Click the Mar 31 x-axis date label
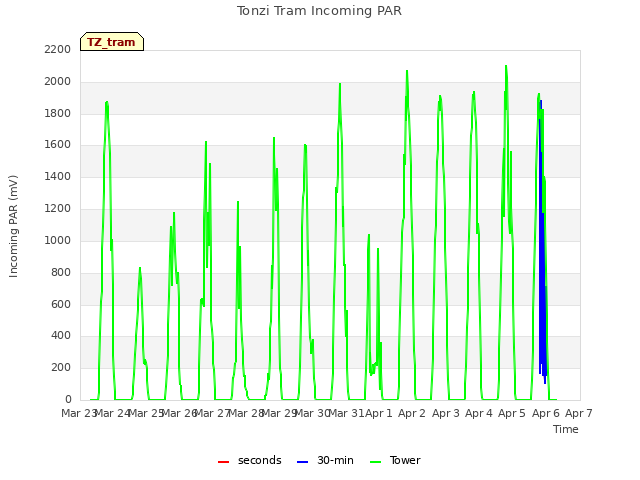Image resolution: width=640 pixels, height=480 pixels. point(346,413)
